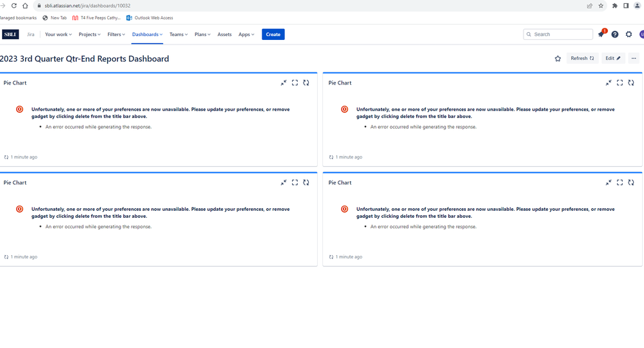Refresh the top-right Pie Chart gadget

click(631, 83)
